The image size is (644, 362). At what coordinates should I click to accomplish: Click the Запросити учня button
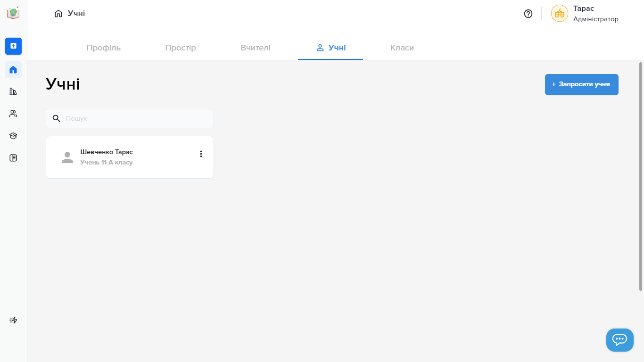coord(582,84)
